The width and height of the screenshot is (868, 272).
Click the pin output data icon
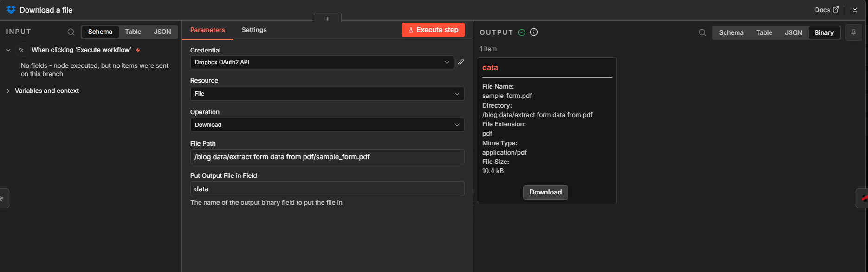pyautogui.click(x=853, y=32)
